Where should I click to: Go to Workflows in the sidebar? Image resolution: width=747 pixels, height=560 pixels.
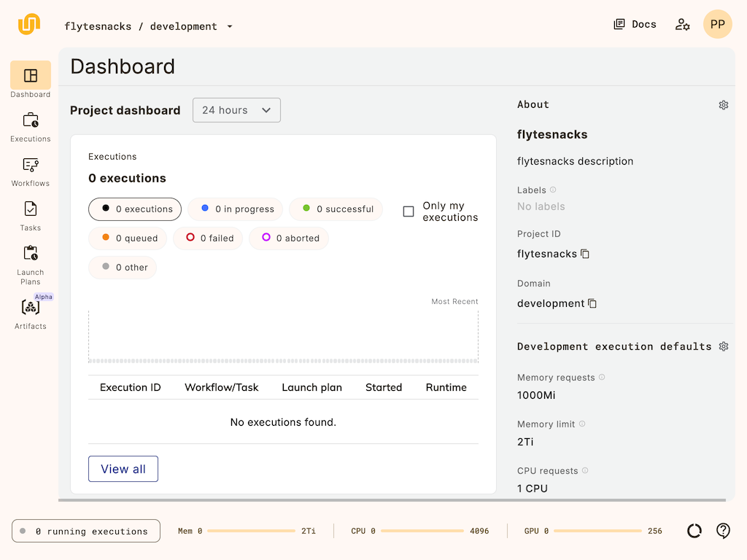31,165
